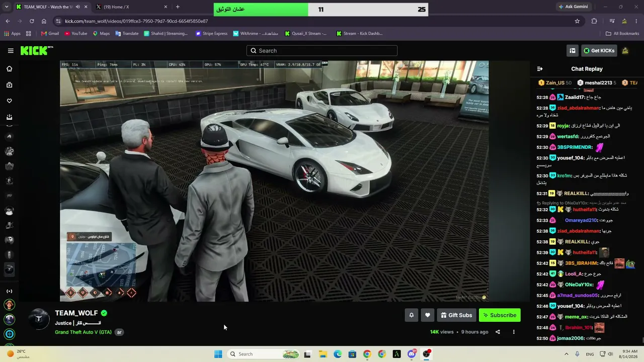Open Home in the Kick sidebar

coord(9,69)
